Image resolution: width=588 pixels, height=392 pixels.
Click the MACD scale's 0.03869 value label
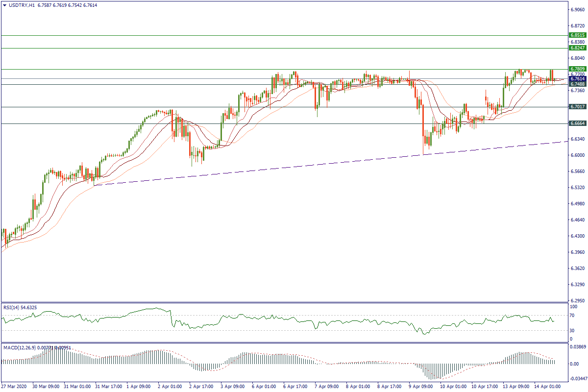pyautogui.click(x=577, y=346)
